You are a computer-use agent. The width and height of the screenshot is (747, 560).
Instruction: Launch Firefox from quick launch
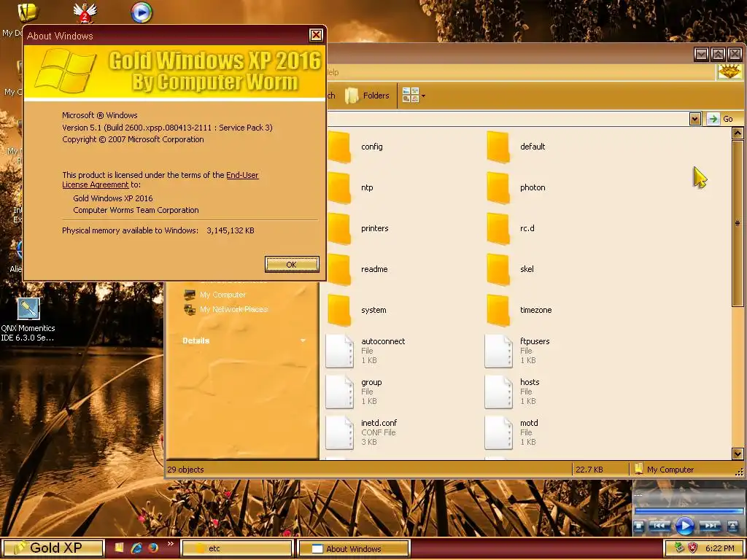153,548
